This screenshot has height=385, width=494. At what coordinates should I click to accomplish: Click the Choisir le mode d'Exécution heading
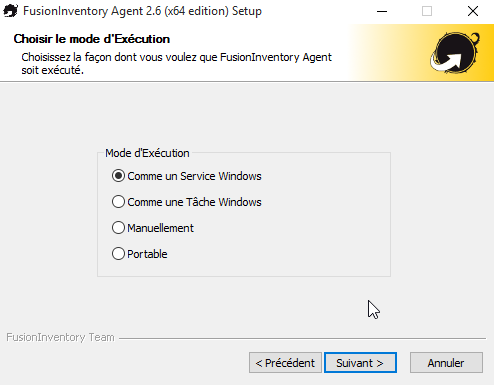(92, 39)
